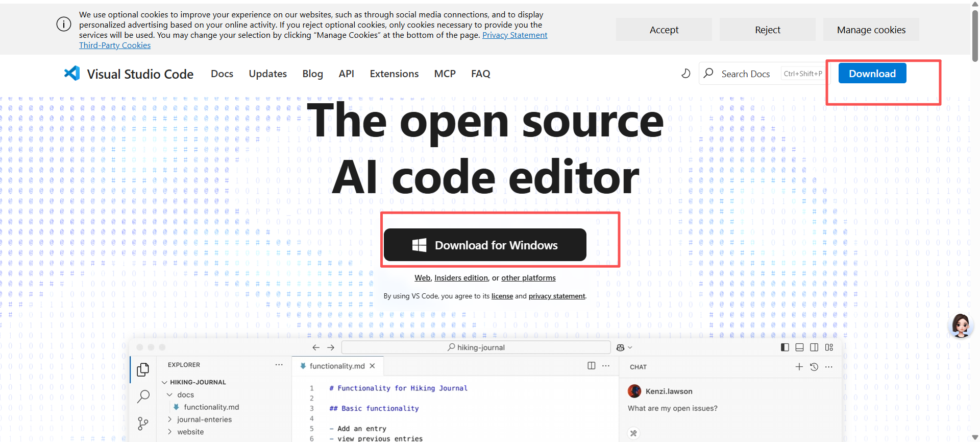Click the split editor icon
The image size is (980, 442).
(592, 366)
